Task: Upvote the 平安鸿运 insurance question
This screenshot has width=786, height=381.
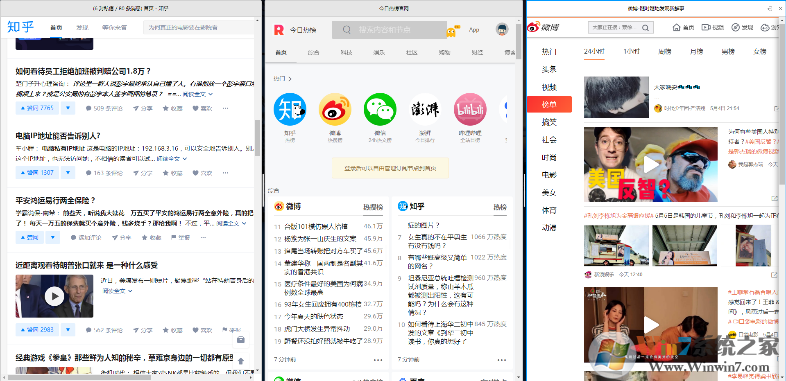Action: point(29,237)
